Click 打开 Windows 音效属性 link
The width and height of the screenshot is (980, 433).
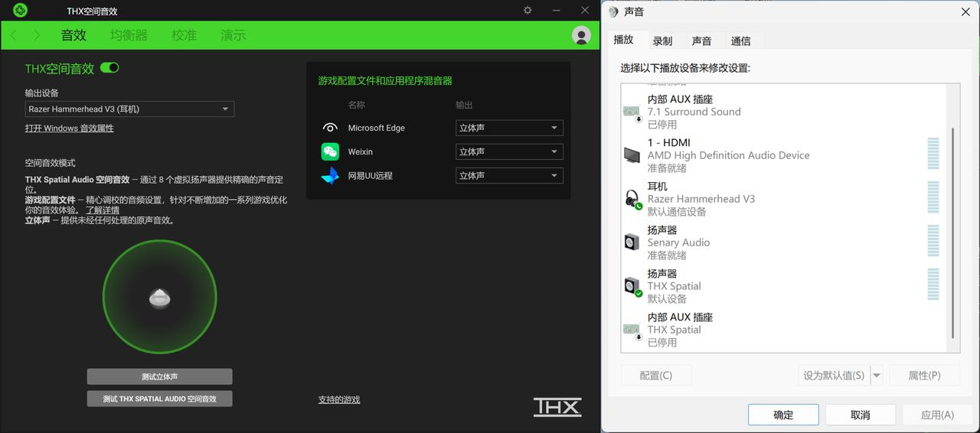[x=70, y=129]
